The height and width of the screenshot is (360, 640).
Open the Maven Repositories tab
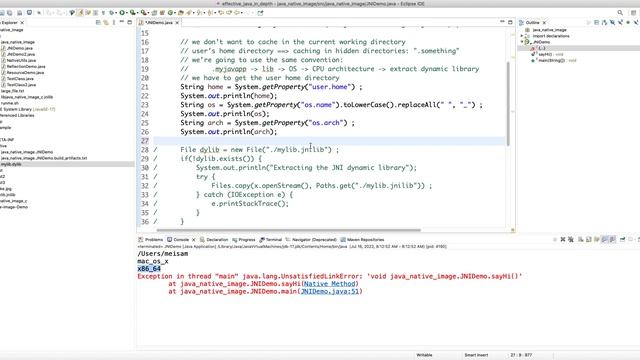pos(362,240)
